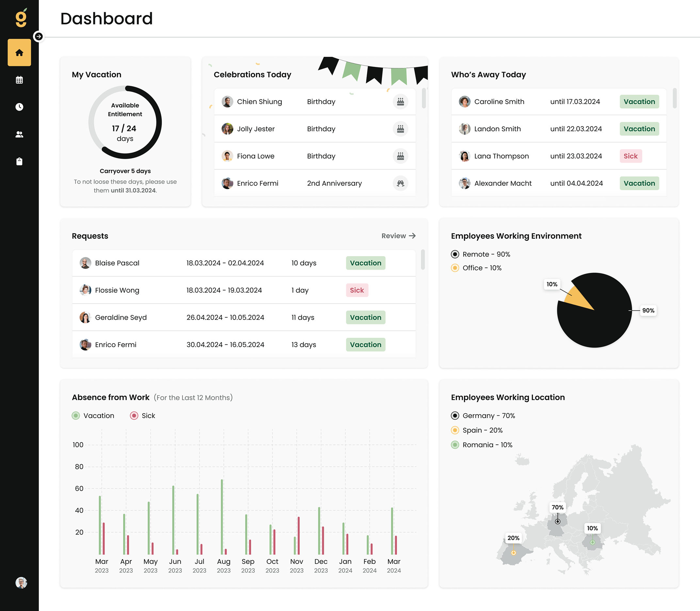Click the Available Entitlement progress ring
Screen dimensions: 700x611
click(125, 122)
